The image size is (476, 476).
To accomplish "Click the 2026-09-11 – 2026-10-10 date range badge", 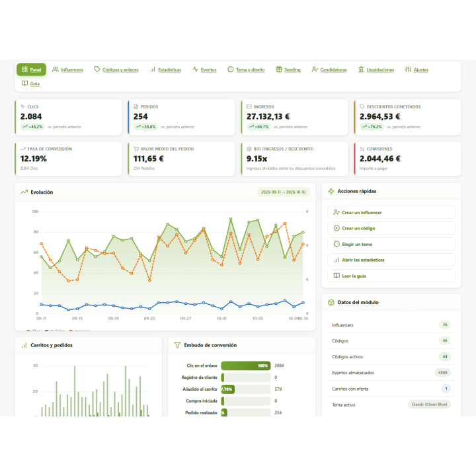I will [x=283, y=192].
